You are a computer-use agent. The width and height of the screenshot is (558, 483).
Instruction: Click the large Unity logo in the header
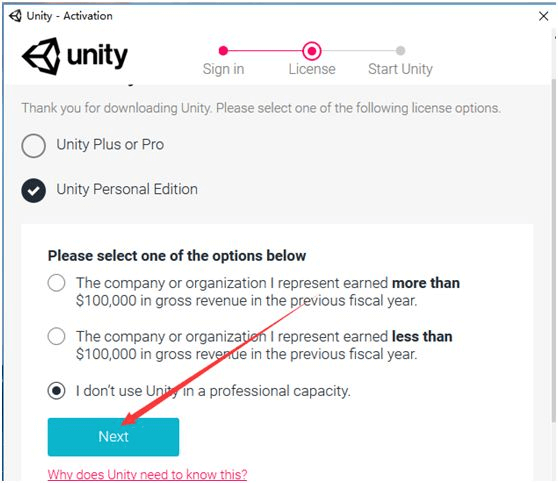(75, 56)
